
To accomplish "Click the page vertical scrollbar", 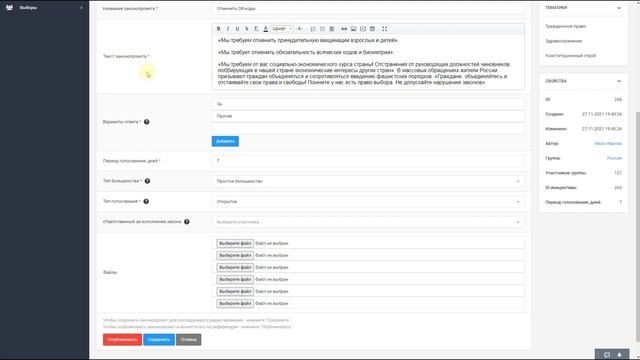I will [x=638, y=227].
